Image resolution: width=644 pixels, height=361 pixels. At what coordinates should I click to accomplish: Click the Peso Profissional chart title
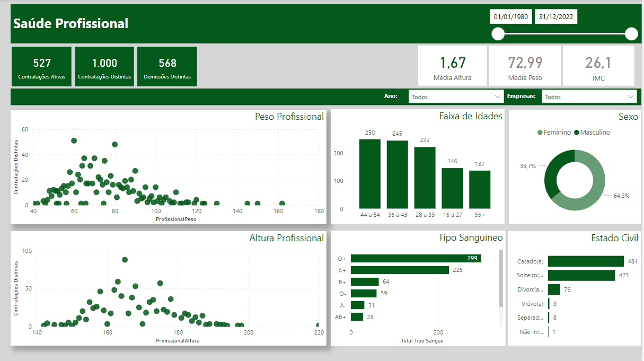coord(289,117)
